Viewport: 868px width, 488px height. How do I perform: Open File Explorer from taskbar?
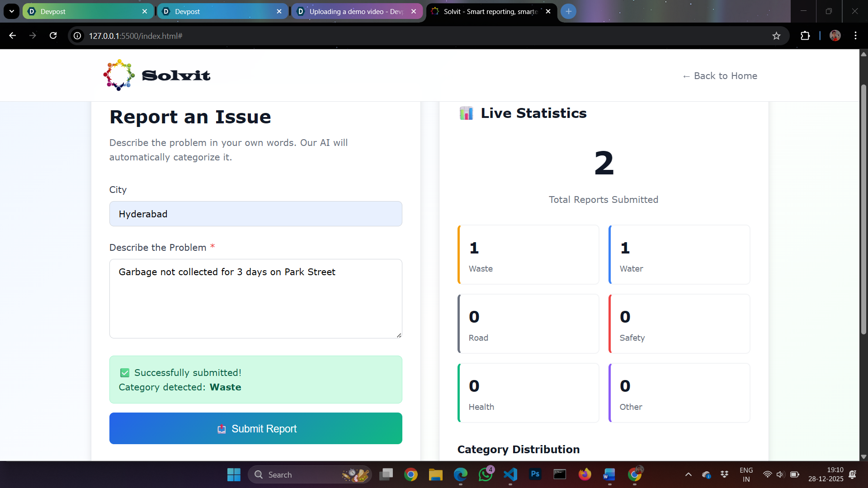(x=436, y=474)
